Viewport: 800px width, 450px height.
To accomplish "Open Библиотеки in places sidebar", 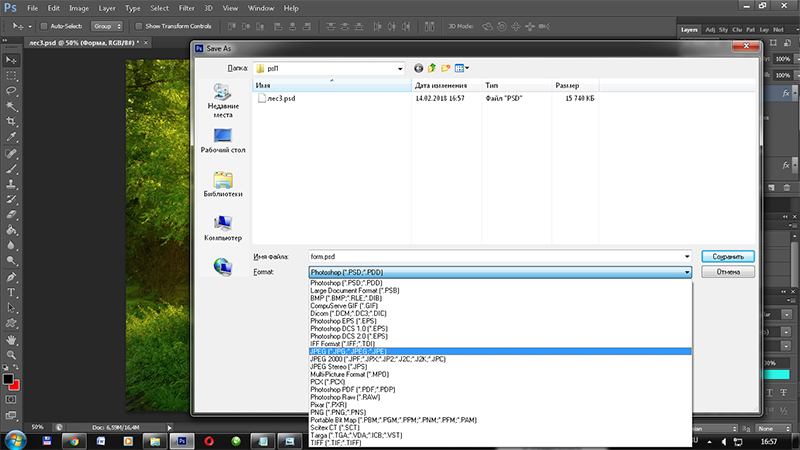I will pos(223,185).
